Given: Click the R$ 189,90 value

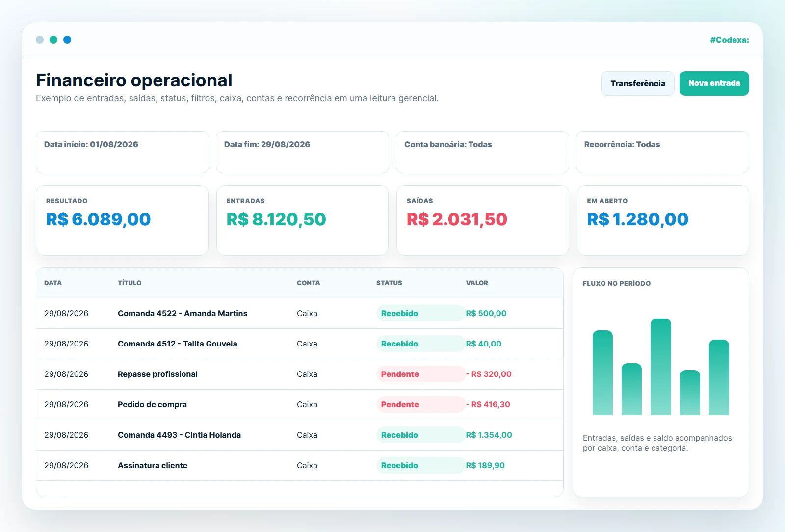Looking at the screenshot, I should point(485,466).
